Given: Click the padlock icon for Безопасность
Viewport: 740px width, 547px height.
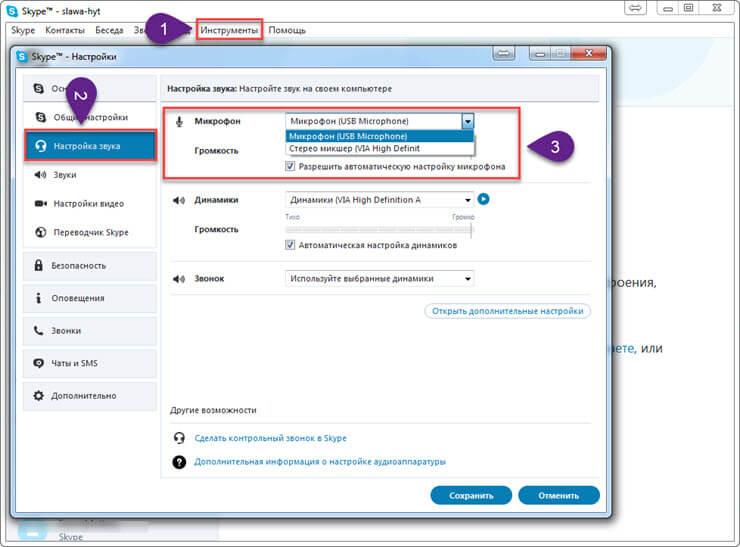Looking at the screenshot, I should coord(39,265).
